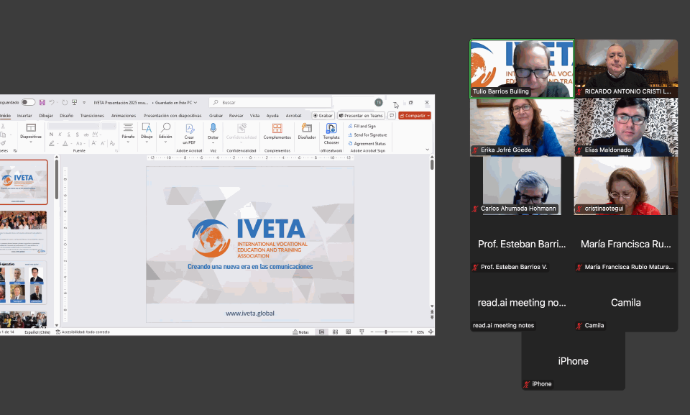
Task: Open the Presentación con diapositivas tab
Action: tap(172, 115)
